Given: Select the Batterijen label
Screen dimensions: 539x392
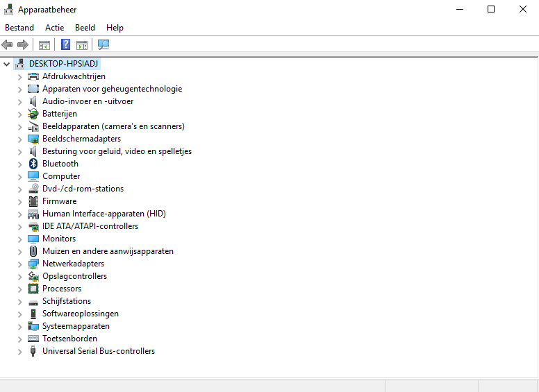Looking at the screenshot, I should (60, 114).
